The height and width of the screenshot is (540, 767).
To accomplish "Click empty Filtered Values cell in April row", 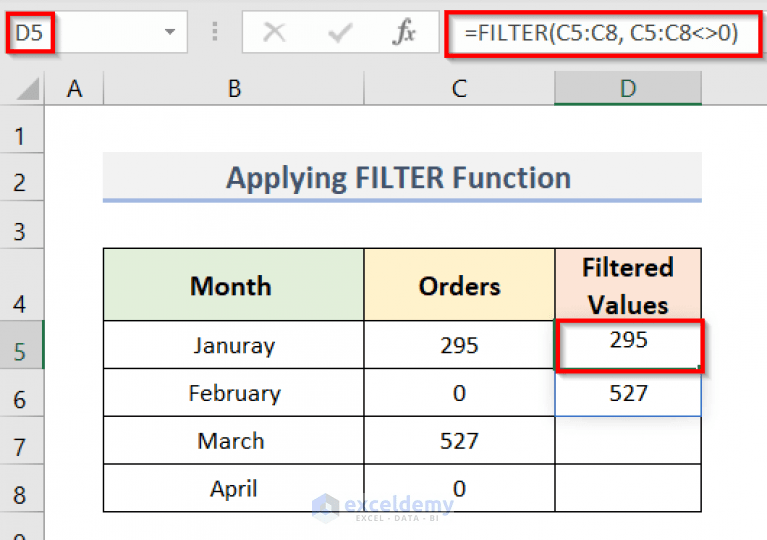I will [x=628, y=488].
